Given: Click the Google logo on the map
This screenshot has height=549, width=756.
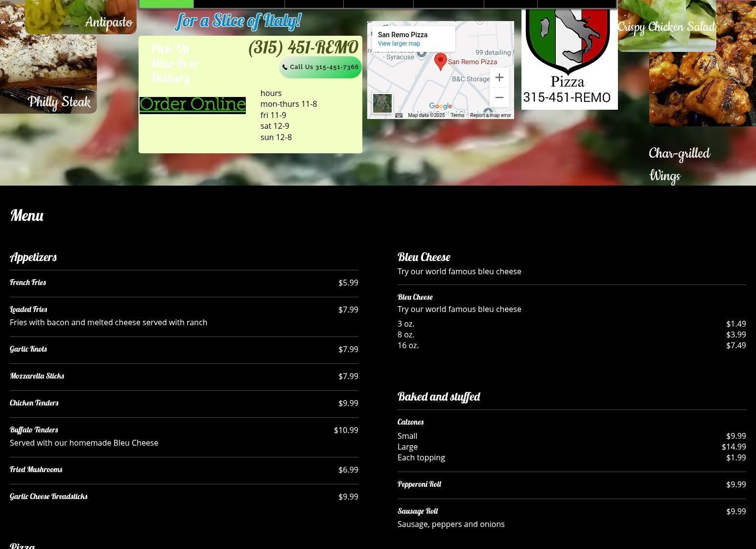Looking at the screenshot, I should (441, 106).
